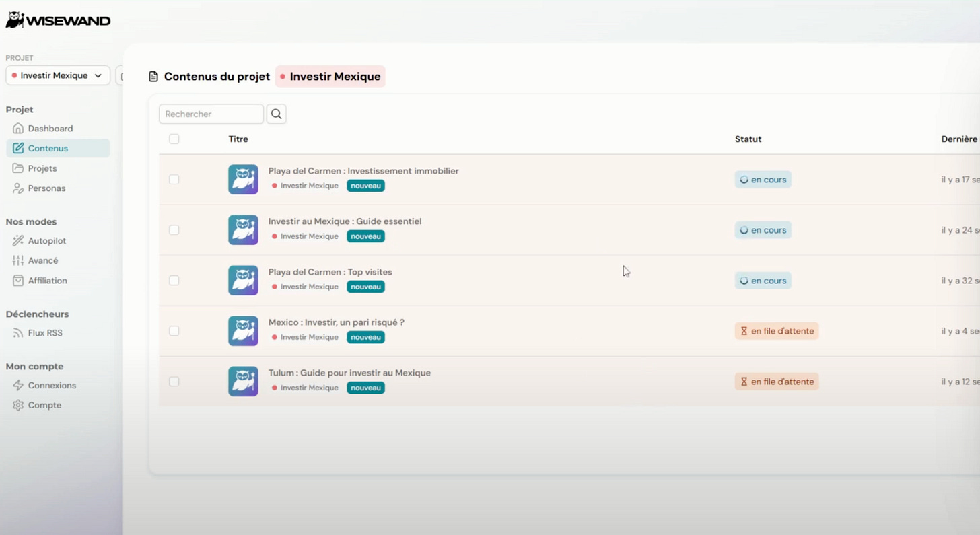Open 'Investir au Mexique : Guide essentiel'
Viewport: 980px width, 535px height.
pos(345,221)
